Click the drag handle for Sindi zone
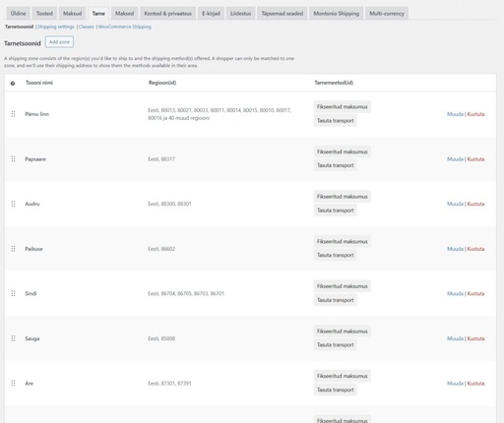This screenshot has width=504, height=423. pos(13,293)
